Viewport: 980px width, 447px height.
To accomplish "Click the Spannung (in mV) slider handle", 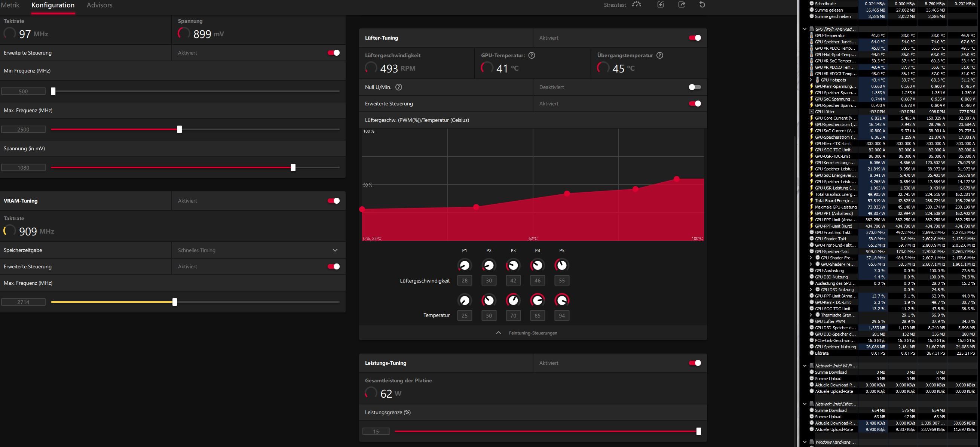I will point(293,167).
